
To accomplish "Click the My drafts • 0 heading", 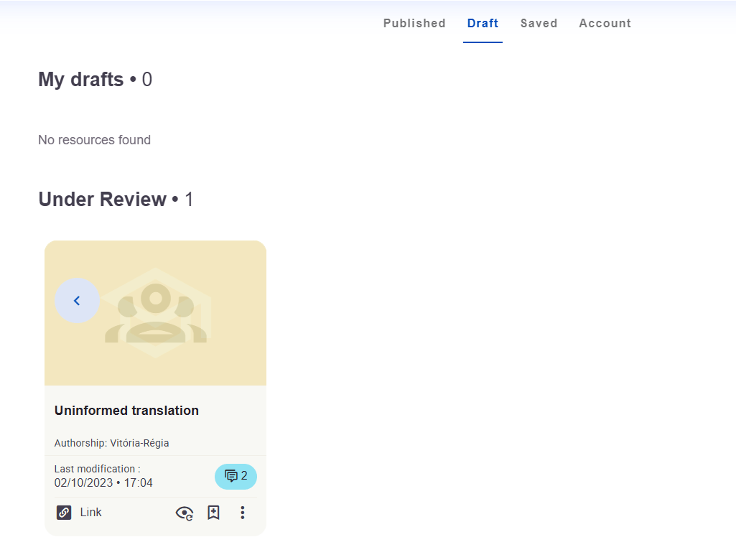I will [x=96, y=79].
